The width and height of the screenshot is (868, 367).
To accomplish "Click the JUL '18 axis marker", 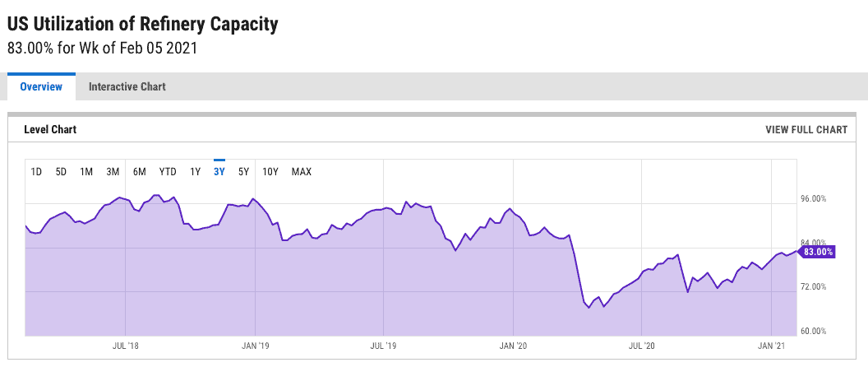I will [x=125, y=346].
